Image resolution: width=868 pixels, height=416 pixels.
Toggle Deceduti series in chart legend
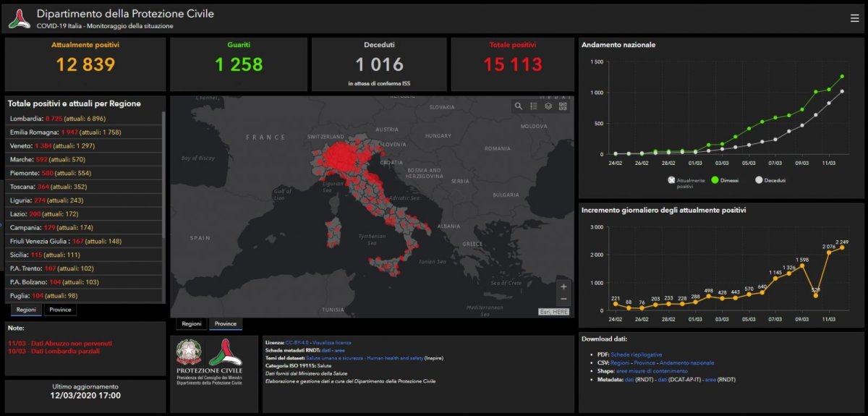(759, 180)
